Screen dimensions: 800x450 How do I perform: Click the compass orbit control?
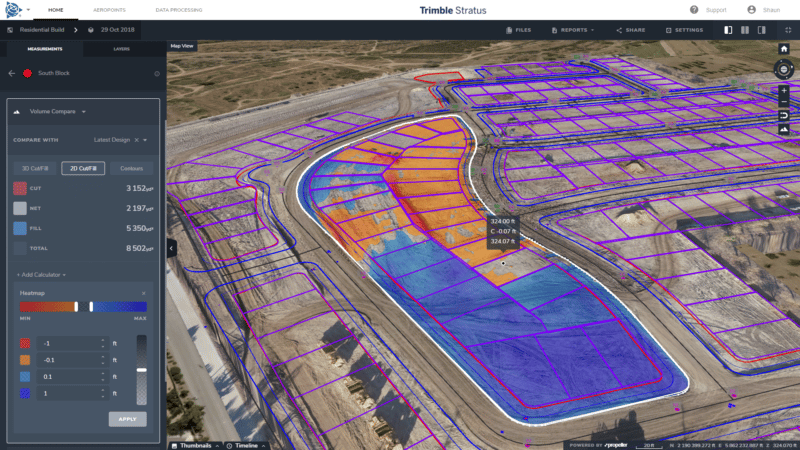pyautogui.click(x=783, y=70)
